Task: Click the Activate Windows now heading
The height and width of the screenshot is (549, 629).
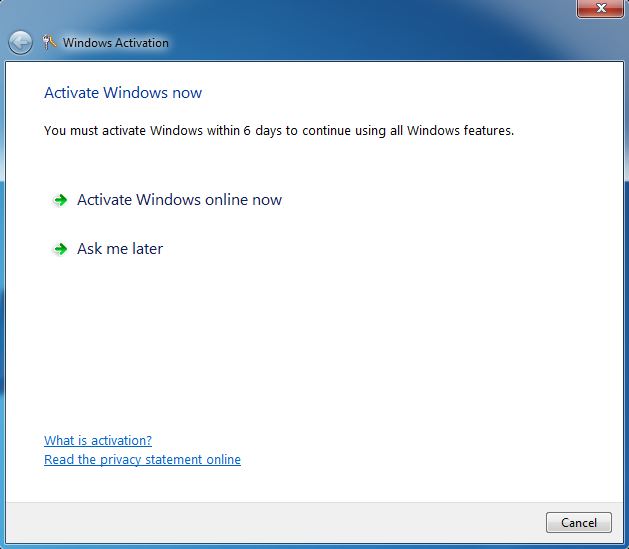Action: point(123,93)
